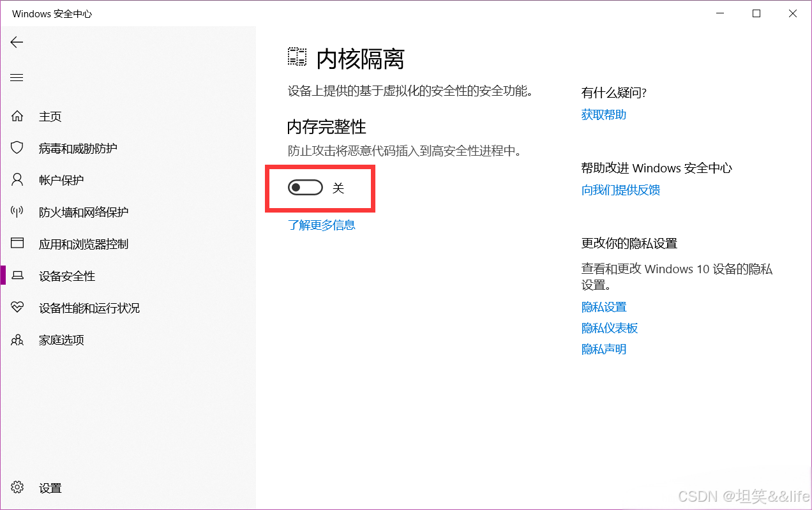Click the person icon for 帐户保护
Image resolution: width=812 pixels, height=510 pixels.
[x=17, y=180]
